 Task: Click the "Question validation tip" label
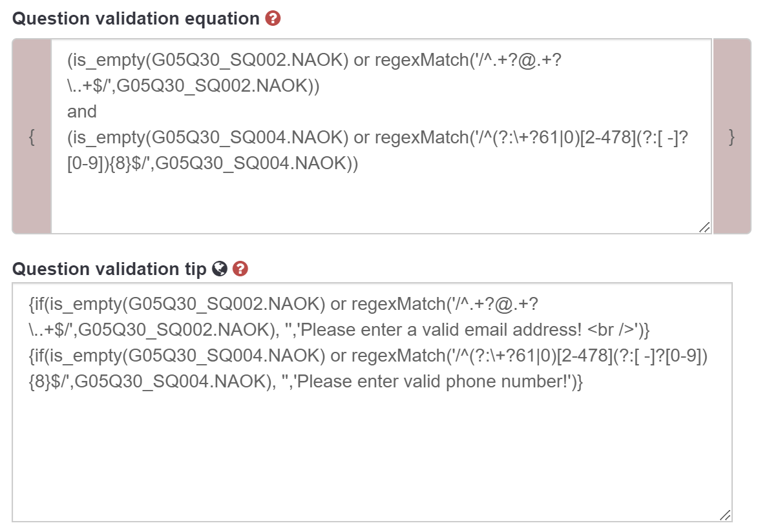click(x=109, y=269)
